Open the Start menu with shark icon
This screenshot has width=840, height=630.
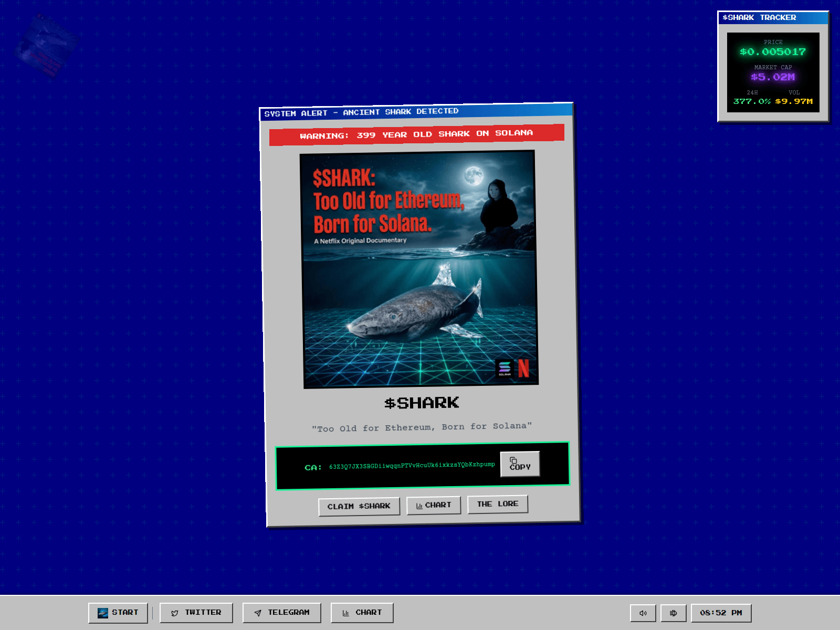(x=118, y=613)
